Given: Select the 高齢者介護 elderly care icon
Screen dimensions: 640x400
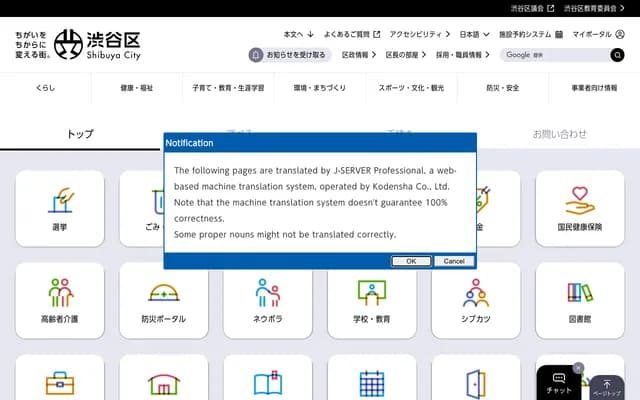Looking at the screenshot, I should point(60,293).
